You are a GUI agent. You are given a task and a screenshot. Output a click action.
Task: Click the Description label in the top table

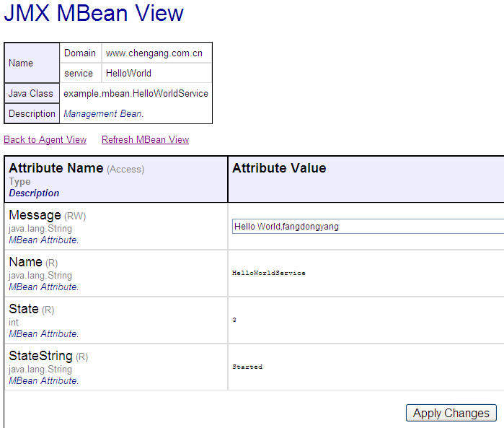32,113
